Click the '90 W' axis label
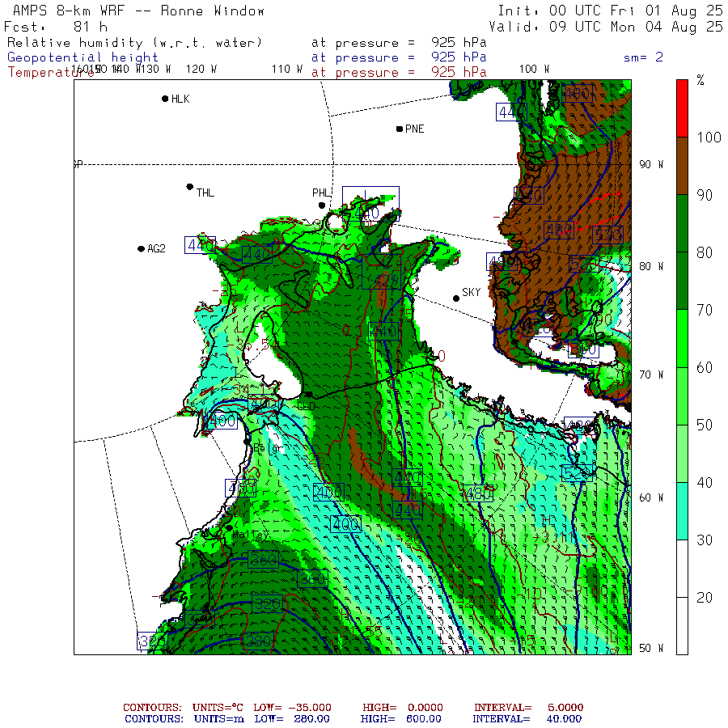 [651, 164]
